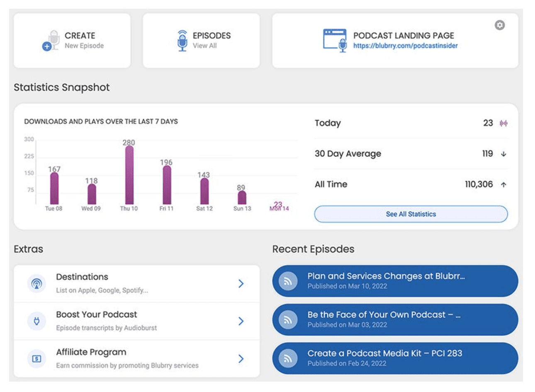Screen dimensions: 535x392
Task: Open settings gear on landing page card
Action: (500, 25)
